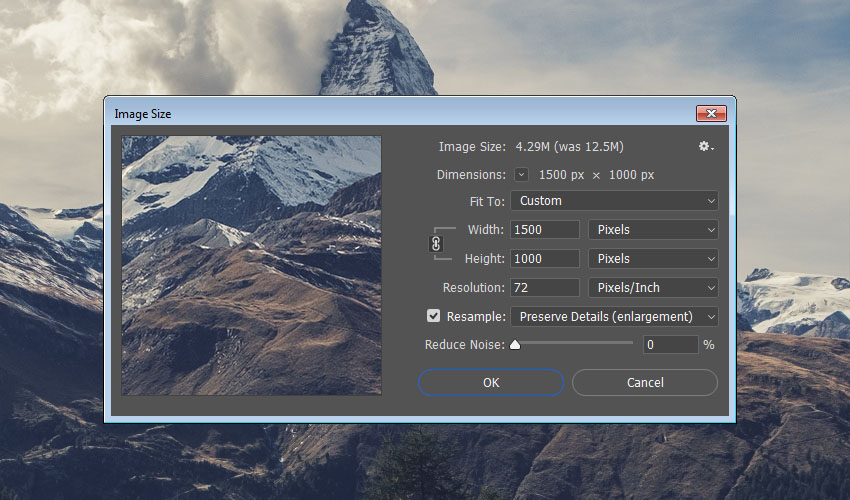Toggle the constrain proportions chain link icon

[436, 243]
